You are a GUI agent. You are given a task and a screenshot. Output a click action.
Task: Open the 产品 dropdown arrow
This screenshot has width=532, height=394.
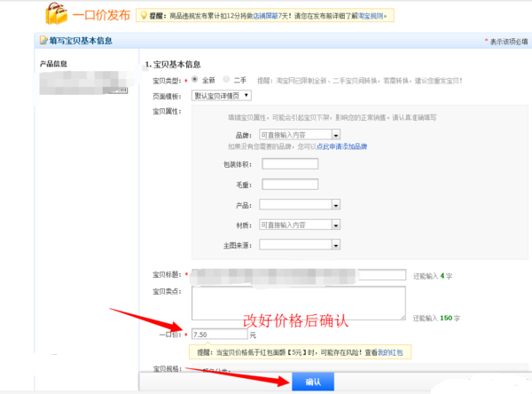point(336,205)
